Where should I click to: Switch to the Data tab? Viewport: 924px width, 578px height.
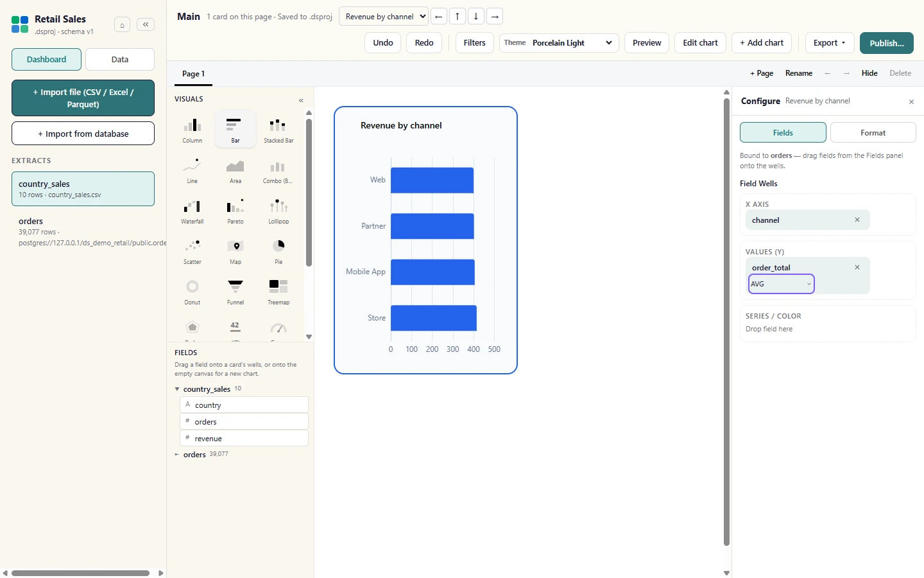[x=120, y=59]
